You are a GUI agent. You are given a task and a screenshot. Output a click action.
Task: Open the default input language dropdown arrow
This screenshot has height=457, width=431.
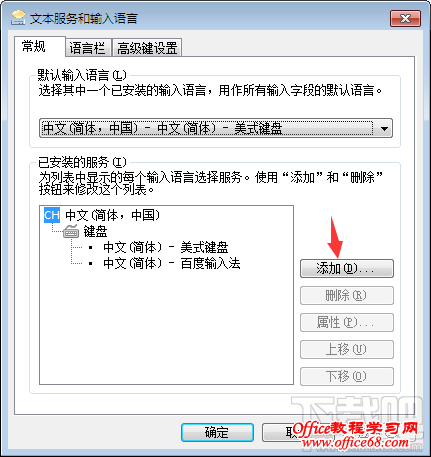384,128
